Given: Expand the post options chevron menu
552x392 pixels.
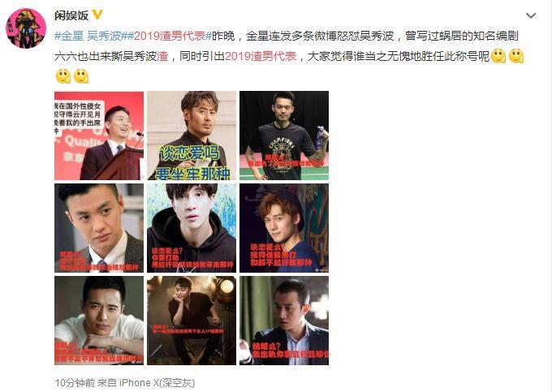Looking at the screenshot, I should (531, 15).
